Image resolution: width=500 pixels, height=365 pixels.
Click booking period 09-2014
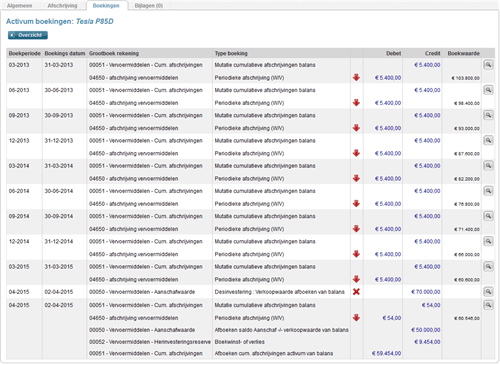19,216
